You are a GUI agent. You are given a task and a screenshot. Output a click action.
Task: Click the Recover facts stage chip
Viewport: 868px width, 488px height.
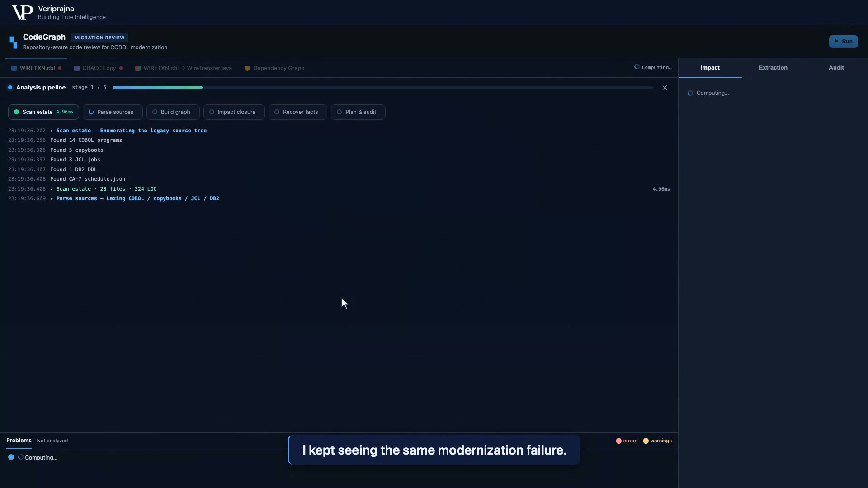(297, 112)
